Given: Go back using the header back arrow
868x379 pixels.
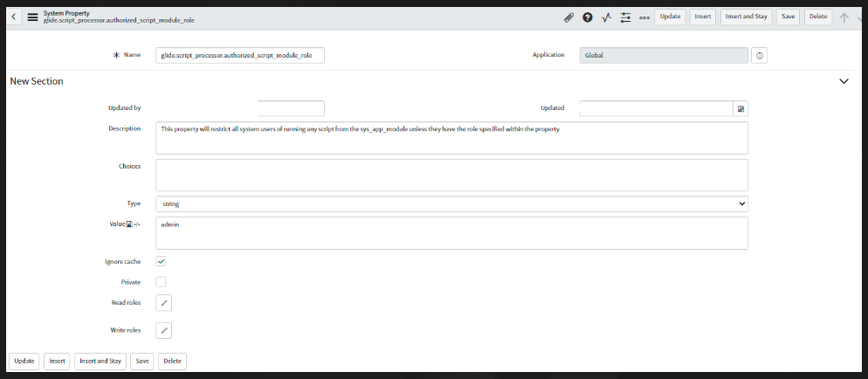Looking at the screenshot, I should click(x=14, y=17).
